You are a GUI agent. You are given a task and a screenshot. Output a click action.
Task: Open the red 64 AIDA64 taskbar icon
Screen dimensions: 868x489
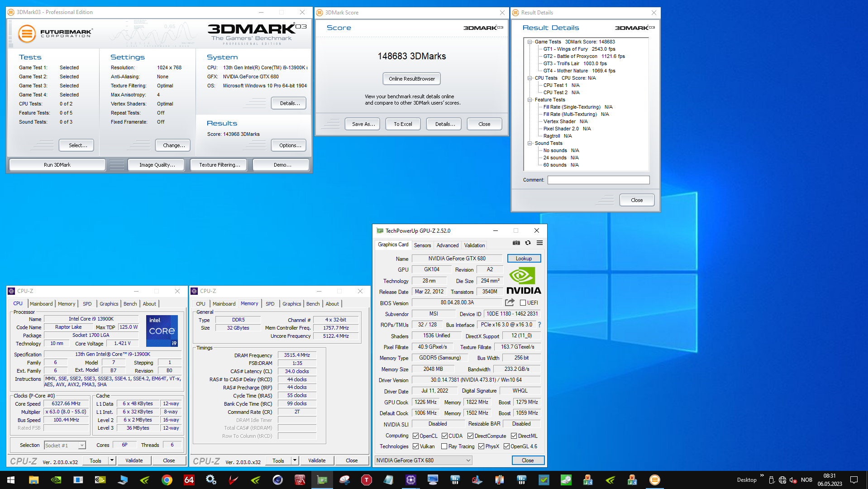point(189,480)
